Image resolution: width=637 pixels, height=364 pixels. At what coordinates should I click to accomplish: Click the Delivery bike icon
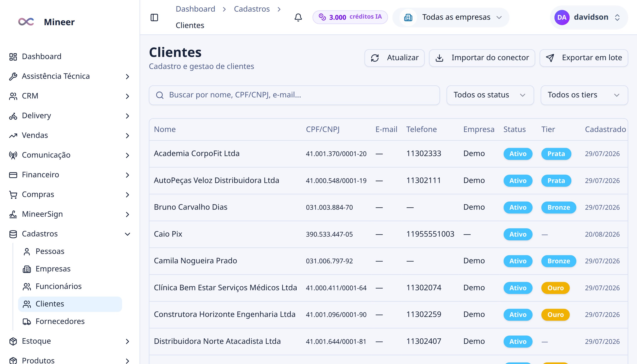[x=13, y=116]
